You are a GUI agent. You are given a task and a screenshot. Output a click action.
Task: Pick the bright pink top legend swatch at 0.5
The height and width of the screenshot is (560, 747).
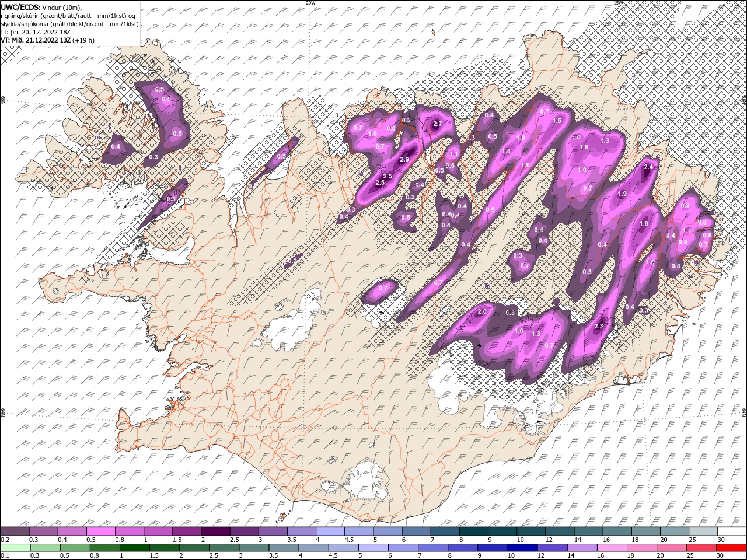point(100,531)
